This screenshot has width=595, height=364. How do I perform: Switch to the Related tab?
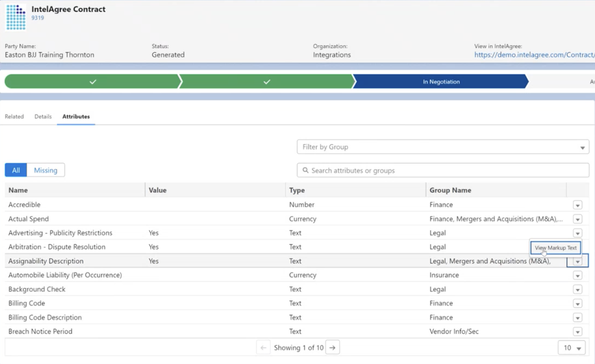14,117
